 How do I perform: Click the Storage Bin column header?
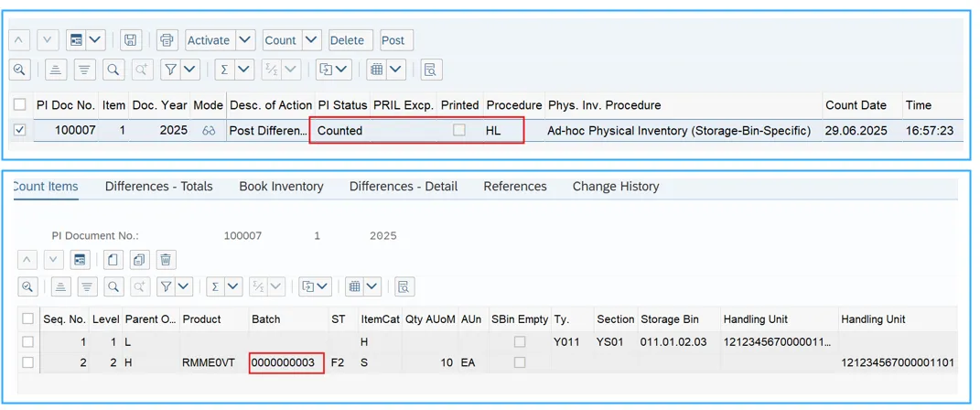[670, 319]
